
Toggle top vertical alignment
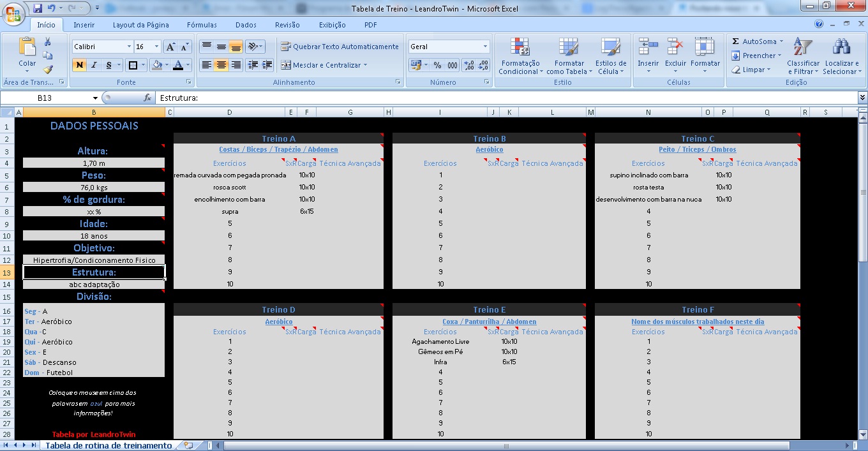coord(206,47)
